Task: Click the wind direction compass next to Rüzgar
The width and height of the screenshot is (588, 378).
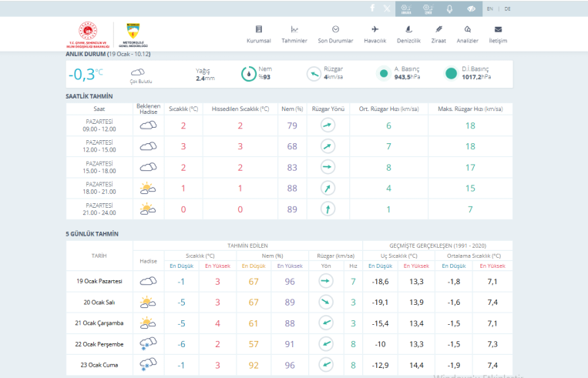Action: [314, 74]
